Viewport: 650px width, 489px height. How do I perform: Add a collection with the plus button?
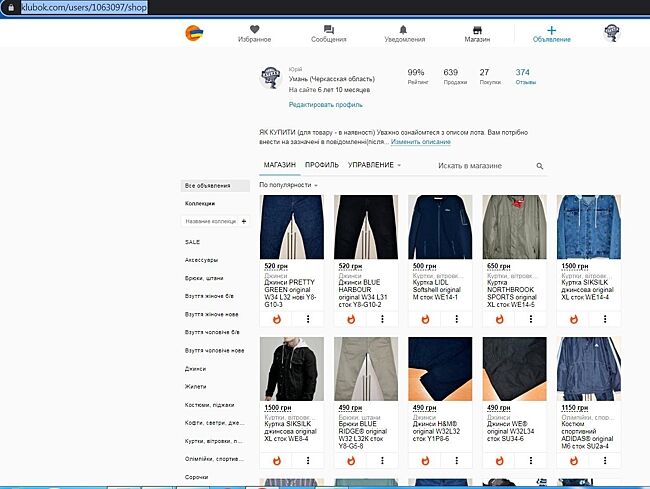(244, 220)
